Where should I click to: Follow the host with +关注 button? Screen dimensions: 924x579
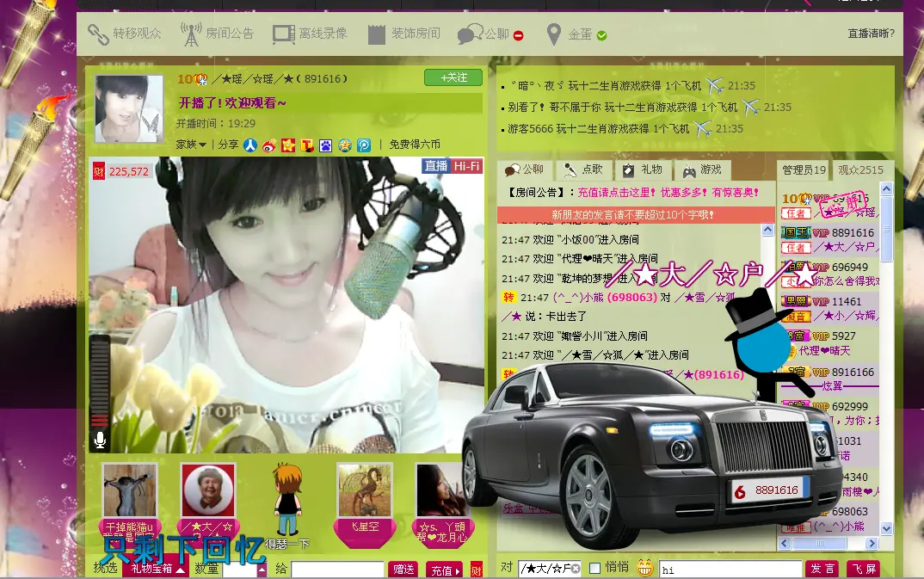pos(453,77)
